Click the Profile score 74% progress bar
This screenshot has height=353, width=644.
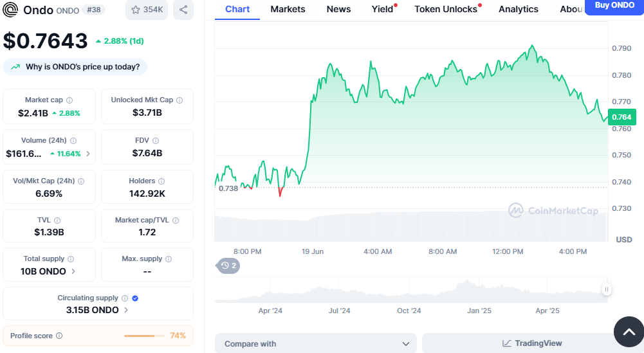(145, 336)
